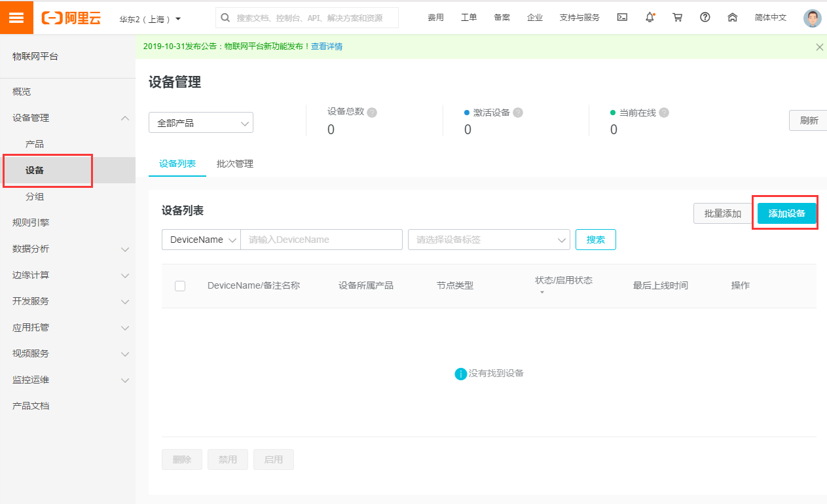827x504 pixels.
Task: Show help tooltip for 当前在线
Action: (664, 113)
